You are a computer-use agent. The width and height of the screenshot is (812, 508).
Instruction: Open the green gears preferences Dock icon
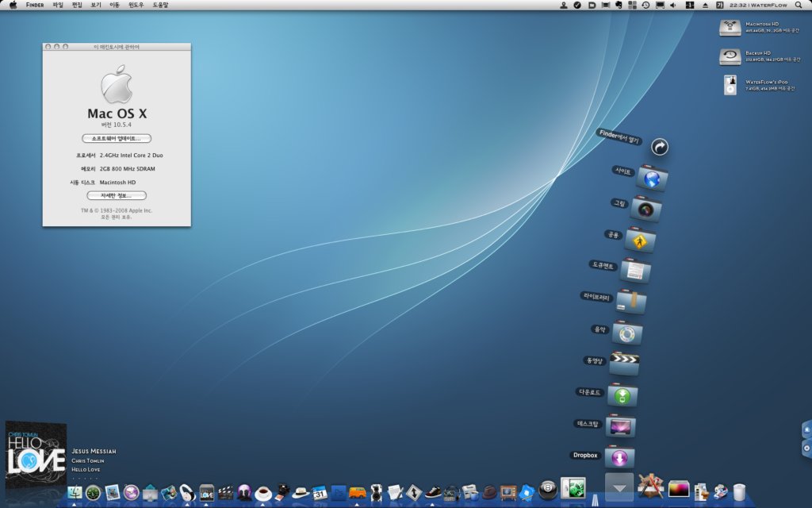pos(573,488)
